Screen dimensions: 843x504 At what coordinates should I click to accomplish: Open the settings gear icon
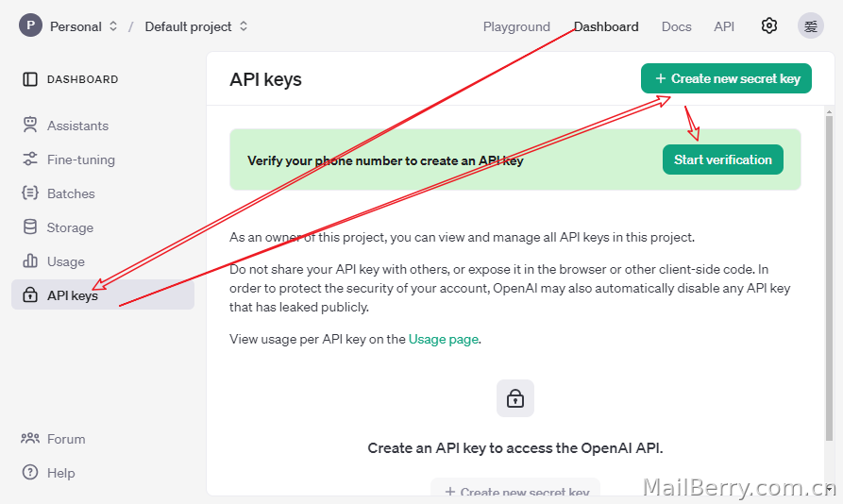pyautogui.click(x=768, y=25)
